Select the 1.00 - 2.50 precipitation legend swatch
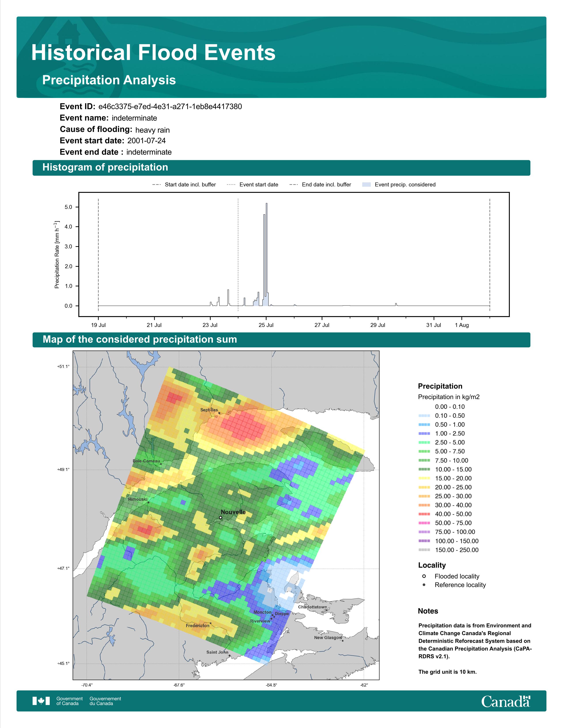This screenshot has width=563, height=728. (x=424, y=433)
